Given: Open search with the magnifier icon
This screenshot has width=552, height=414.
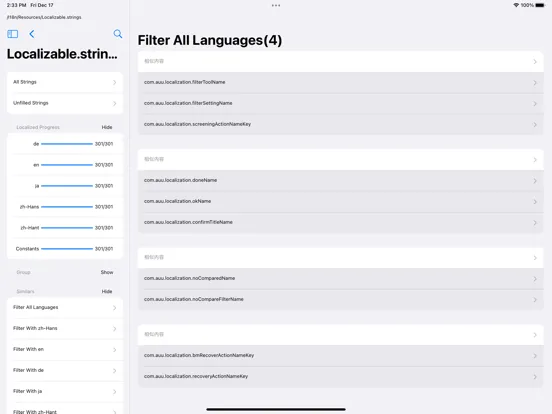Looking at the screenshot, I should 118,34.
